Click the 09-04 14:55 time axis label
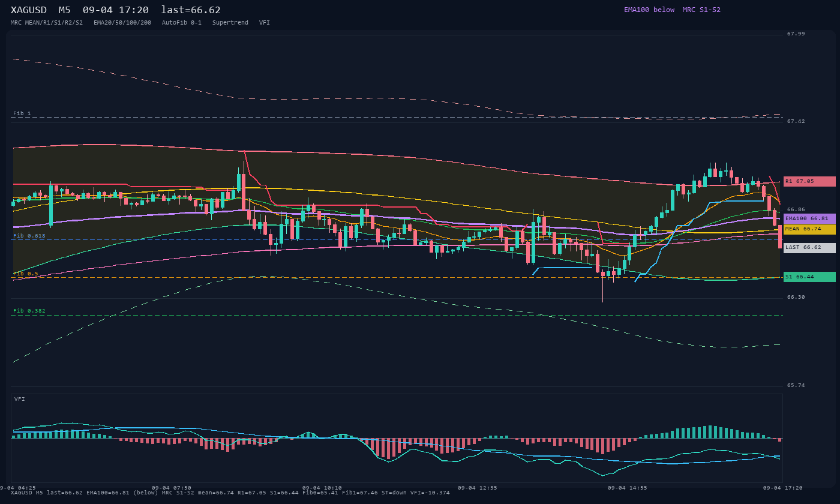Image resolution: width=840 pixels, height=504 pixels. 628,488
